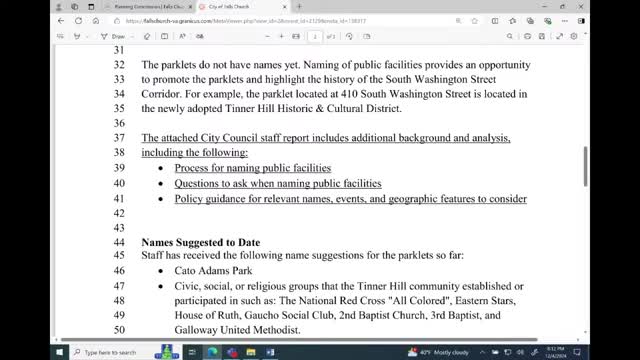Add text box to PDF
Screen dimensions: 640x360
(x=164, y=36)
